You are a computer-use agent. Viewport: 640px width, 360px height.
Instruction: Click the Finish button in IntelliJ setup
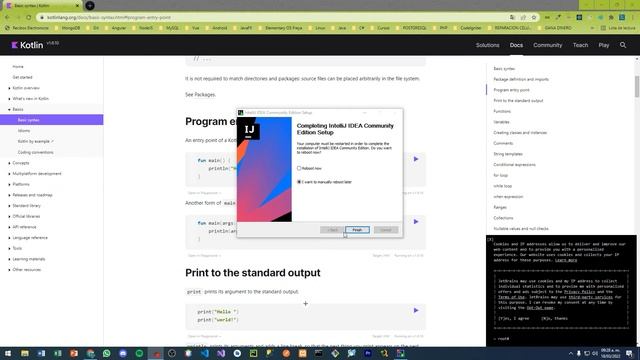[x=357, y=230]
